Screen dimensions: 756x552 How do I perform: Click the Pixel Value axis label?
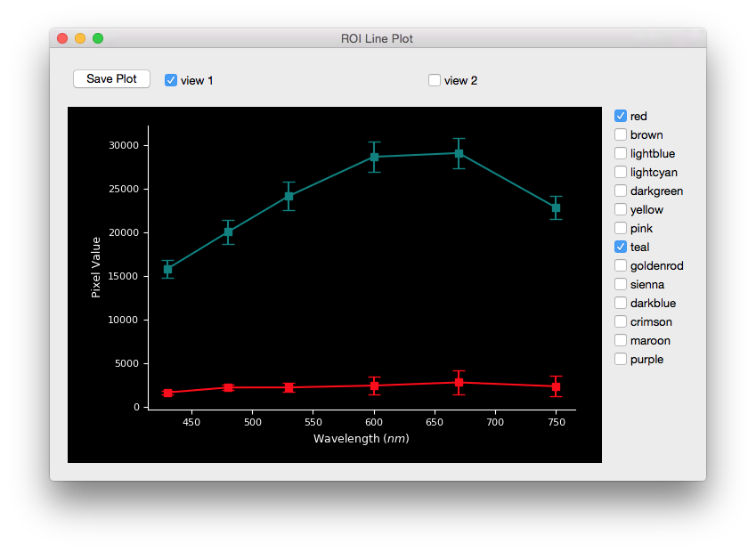pyautogui.click(x=96, y=268)
